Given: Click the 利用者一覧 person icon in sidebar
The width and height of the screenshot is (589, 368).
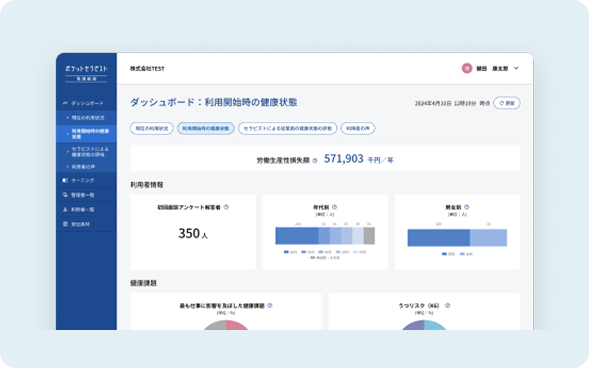Looking at the screenshot, I should [x=65, y=210].
